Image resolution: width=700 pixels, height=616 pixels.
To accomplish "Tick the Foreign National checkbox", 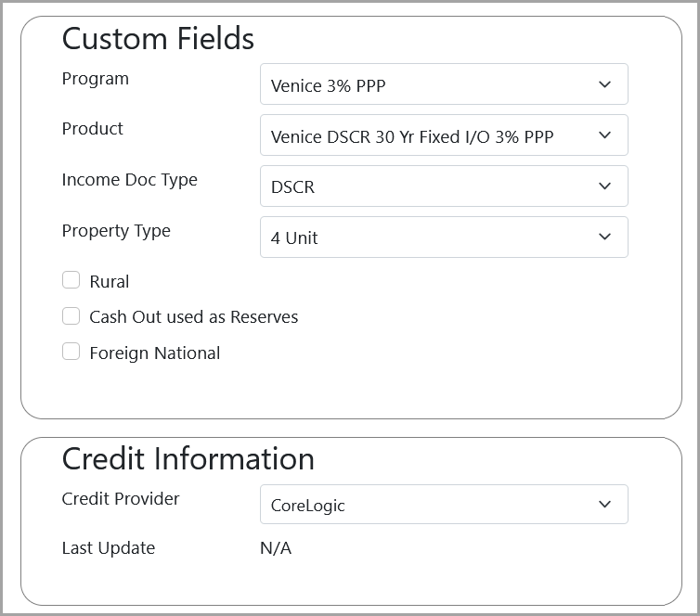I will point(71,352).
